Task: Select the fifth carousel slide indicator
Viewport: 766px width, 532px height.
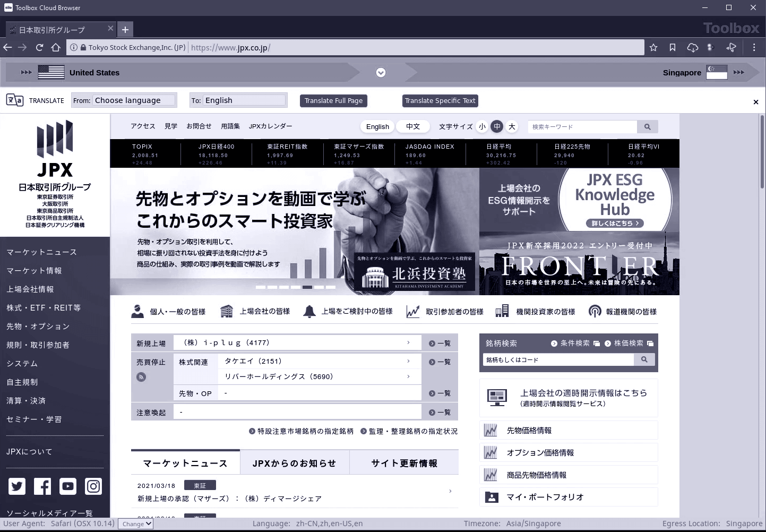Action: coord(307,287)
